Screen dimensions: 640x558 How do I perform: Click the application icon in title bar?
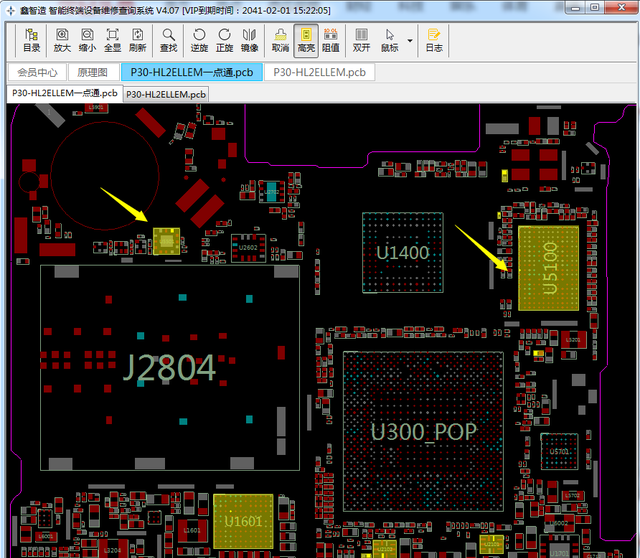(x=11, y=10)
